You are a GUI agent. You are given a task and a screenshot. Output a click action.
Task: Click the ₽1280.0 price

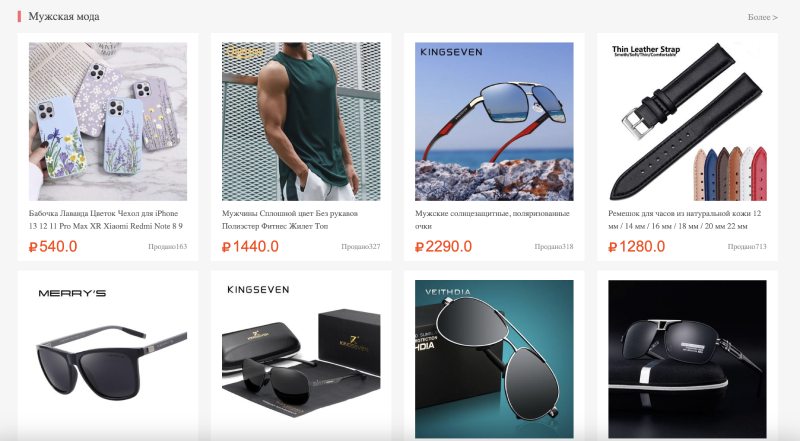tap(636, 247)
